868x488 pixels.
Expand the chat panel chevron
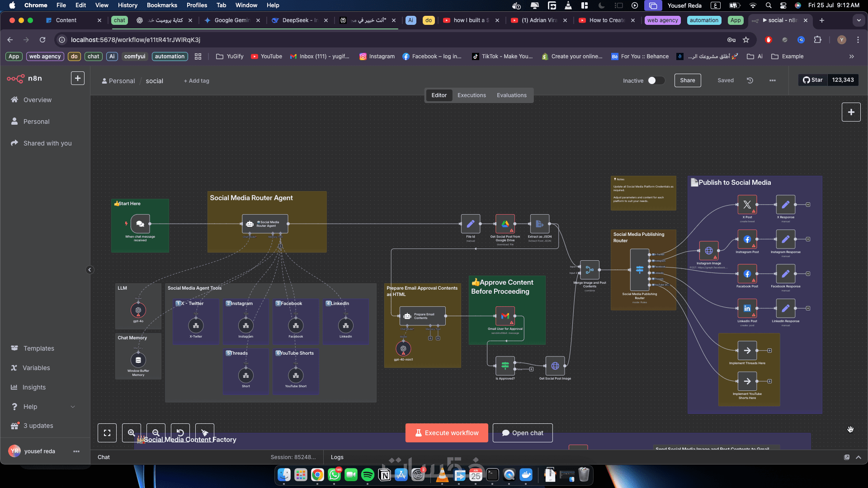[859, 457]
